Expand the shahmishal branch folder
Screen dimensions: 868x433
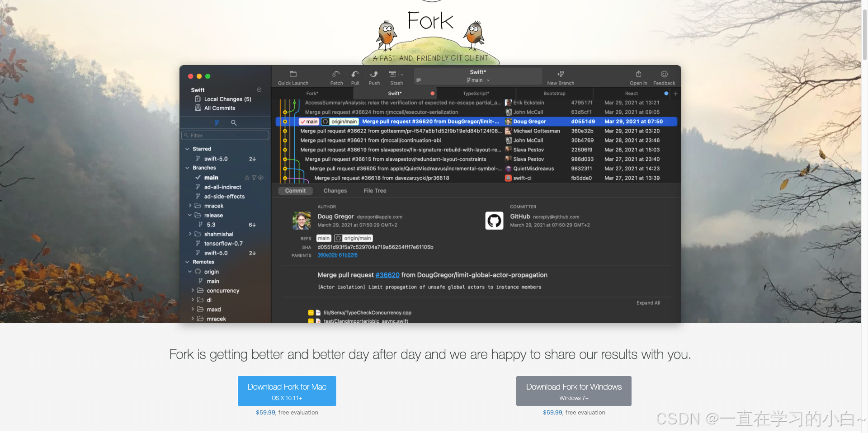tap(190, 234)
